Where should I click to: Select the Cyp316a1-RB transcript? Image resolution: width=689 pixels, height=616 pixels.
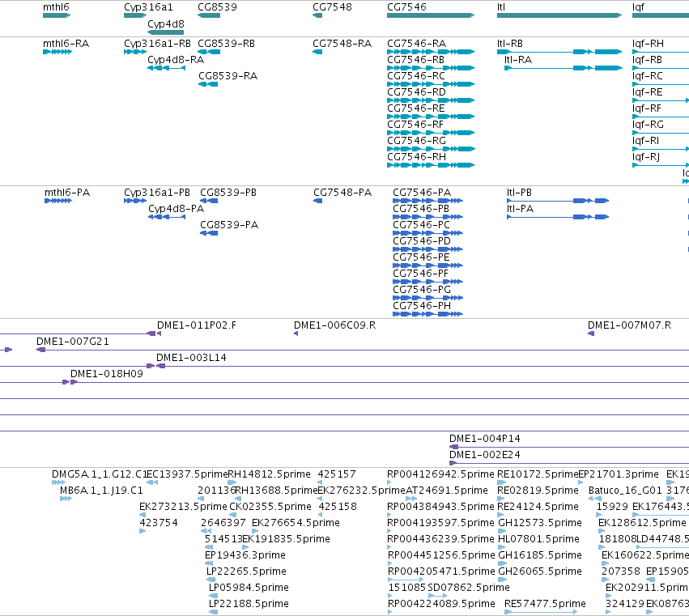135,52
